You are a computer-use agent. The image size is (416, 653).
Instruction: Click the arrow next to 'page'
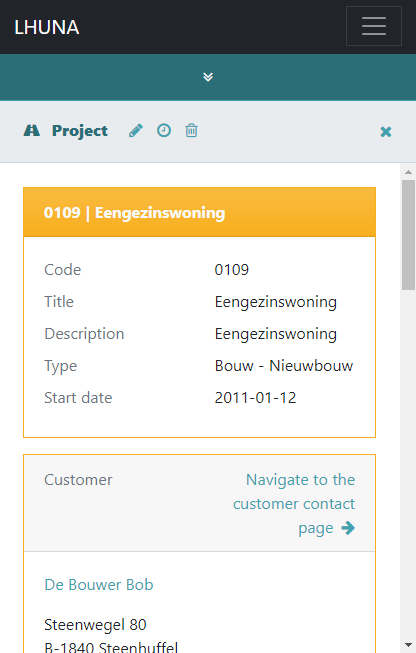click(348, 528)
